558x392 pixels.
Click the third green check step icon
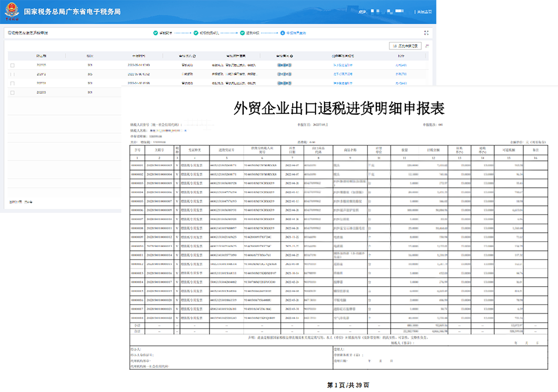click(x=243, y=33)
